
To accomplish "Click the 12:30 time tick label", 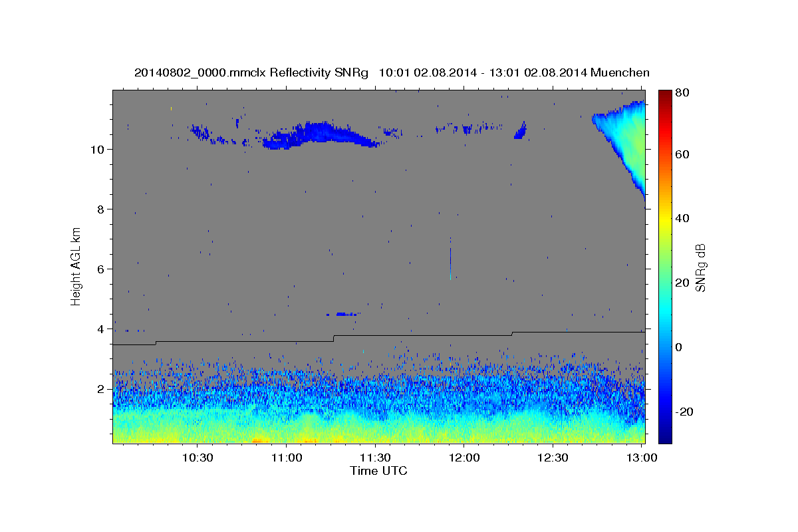I will 553,458.
